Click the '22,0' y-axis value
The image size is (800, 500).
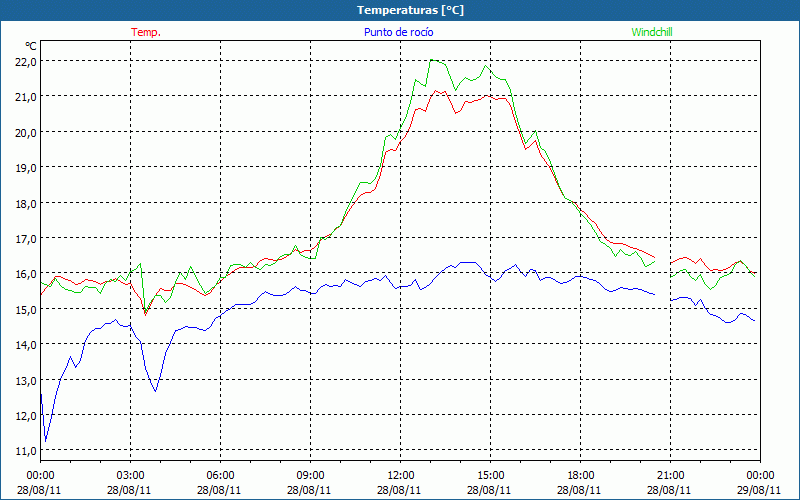tap(26, 61)
